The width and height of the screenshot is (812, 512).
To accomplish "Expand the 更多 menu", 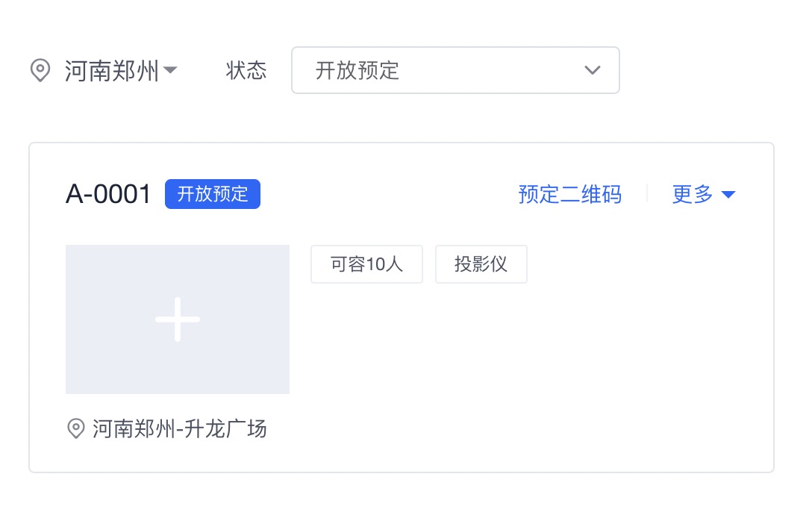I will pos(693,194).
